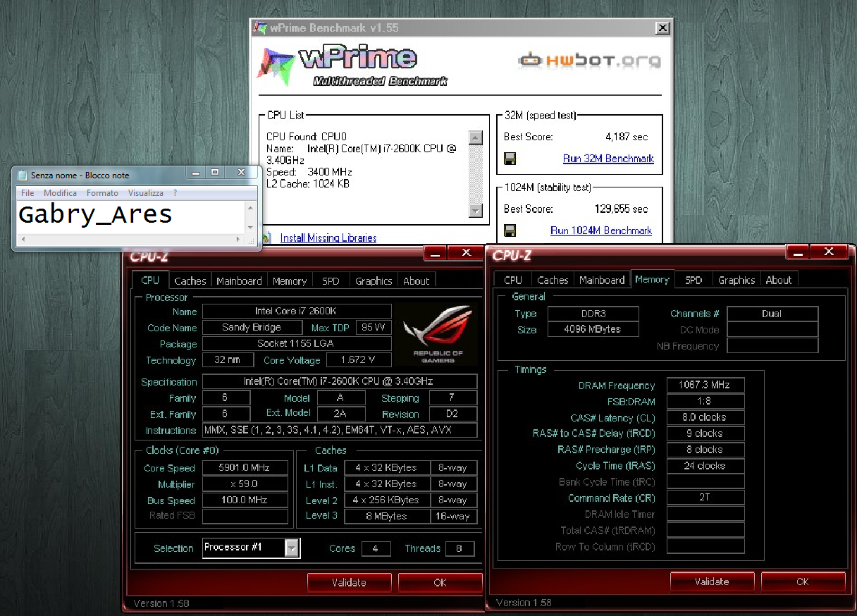Image resolution: width=857 pixels, height=616 pixels.
Task: Click Validate button in left CPU-Z window
Action: [349, 582]
